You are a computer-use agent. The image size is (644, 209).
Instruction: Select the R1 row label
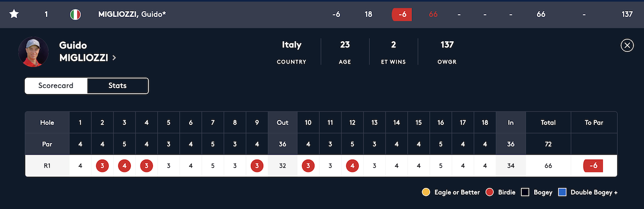(x=47, y=166)
